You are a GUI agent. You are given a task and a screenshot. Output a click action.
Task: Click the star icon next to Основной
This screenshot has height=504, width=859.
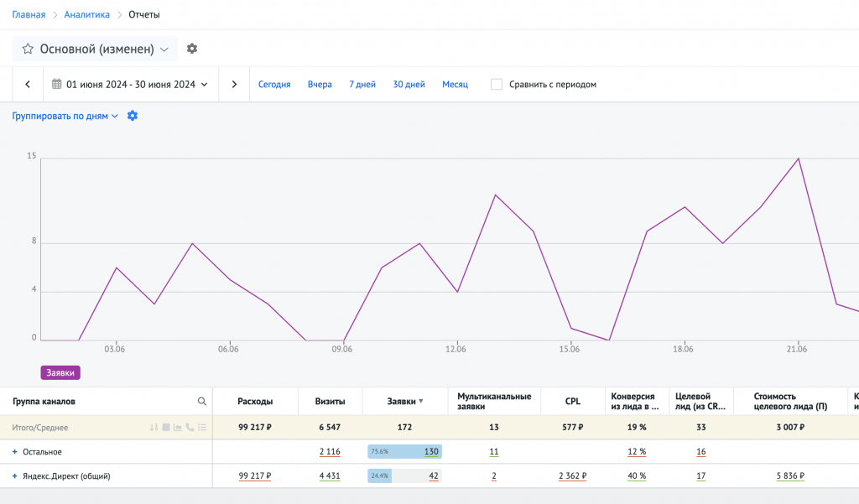[28, 49]
